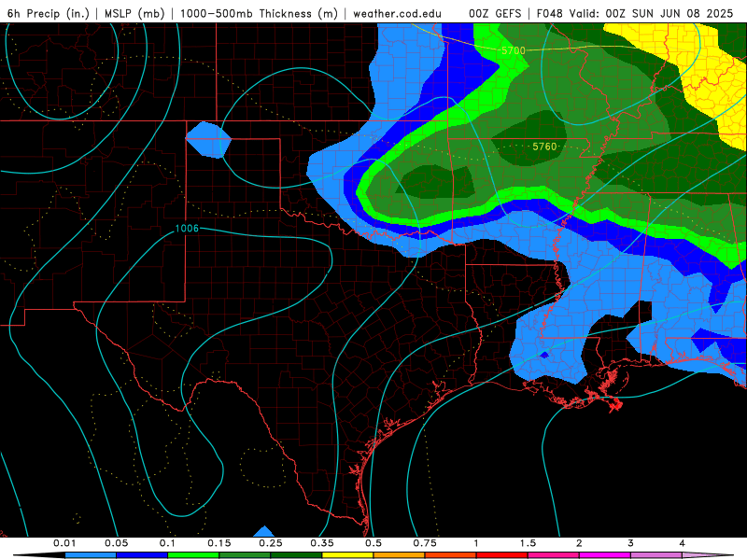Click the colorbar value 4
The image size is (747, 560).
click(x=683, y=543)
